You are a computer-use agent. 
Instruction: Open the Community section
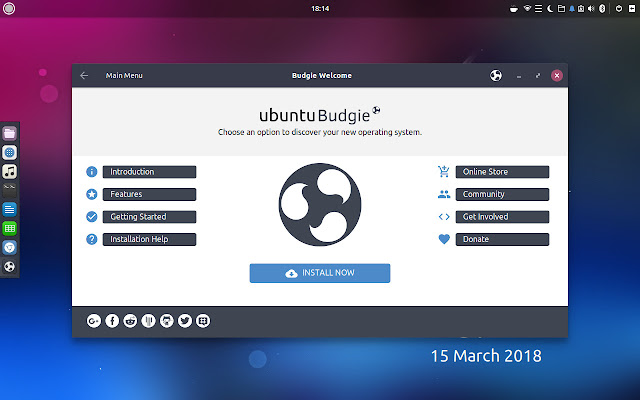(502, 194)
